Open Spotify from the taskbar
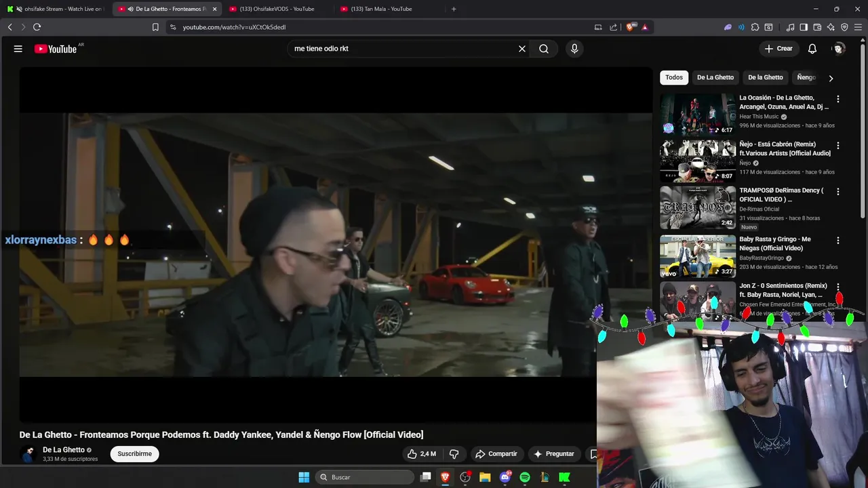The width and height of the screenshot is (868, 488). [x=525, y=477]
